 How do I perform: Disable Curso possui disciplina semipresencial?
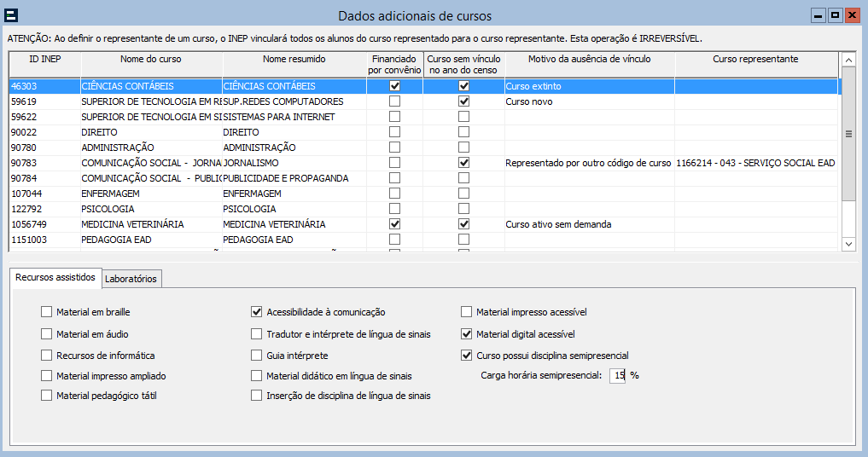click(x=467, y=356)
